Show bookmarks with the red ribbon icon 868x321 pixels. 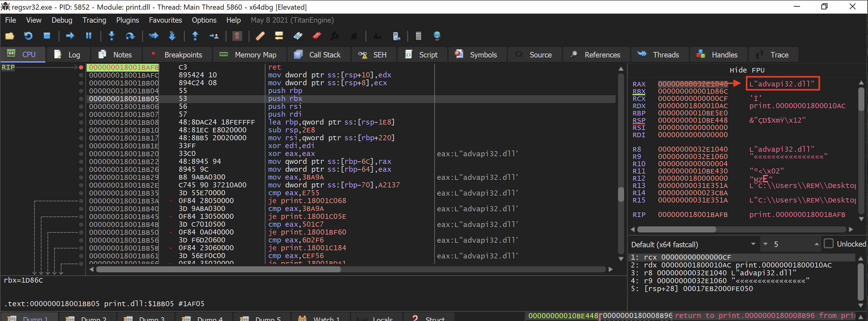point(317,36)
